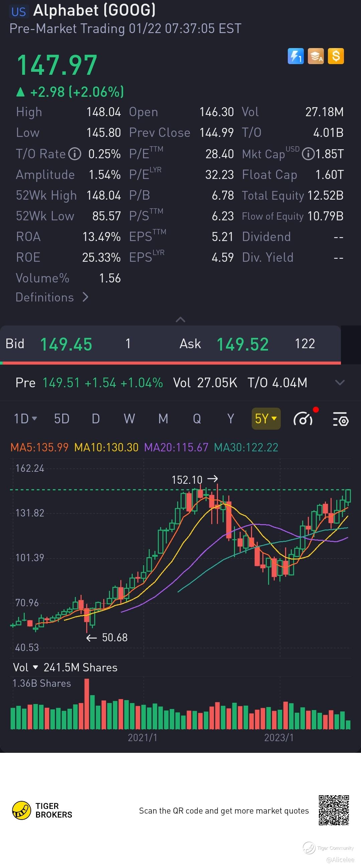Tap the US market badge

click(x=18, y=12)
